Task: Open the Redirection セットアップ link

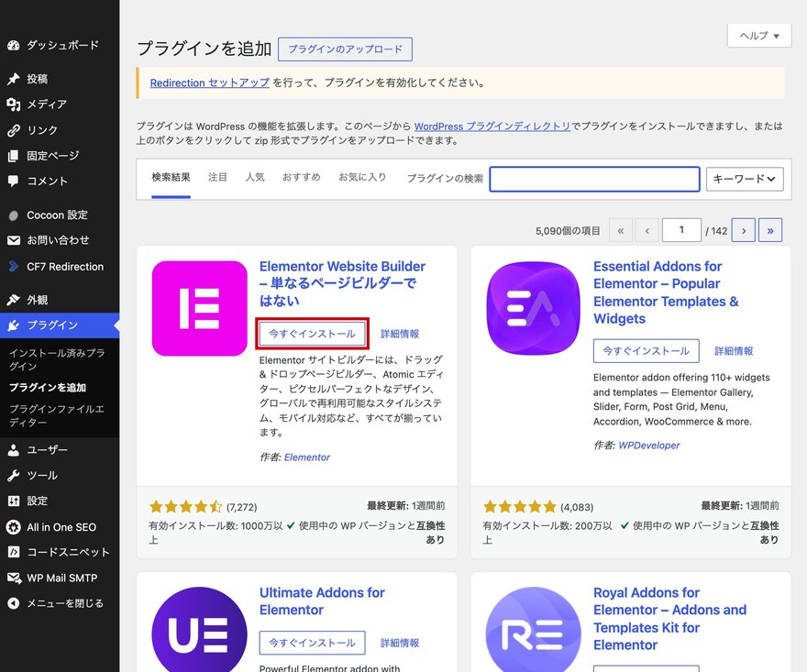Action: coord(209,83)
